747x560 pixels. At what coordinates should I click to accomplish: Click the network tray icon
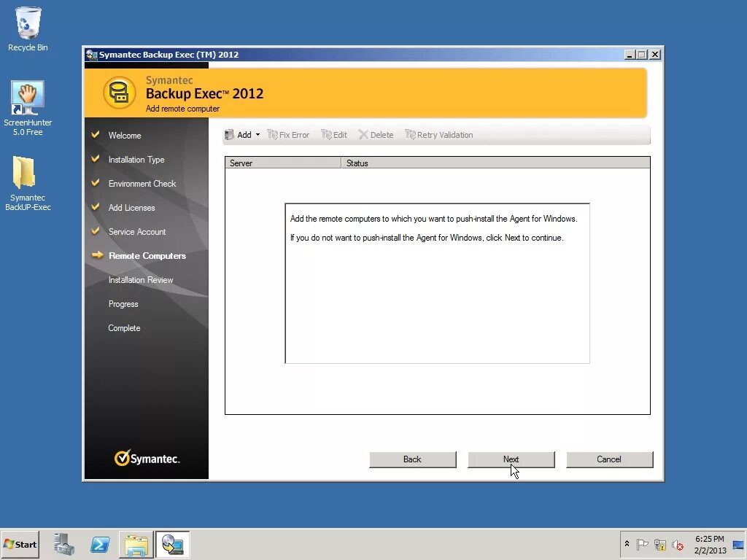(659, 544)
